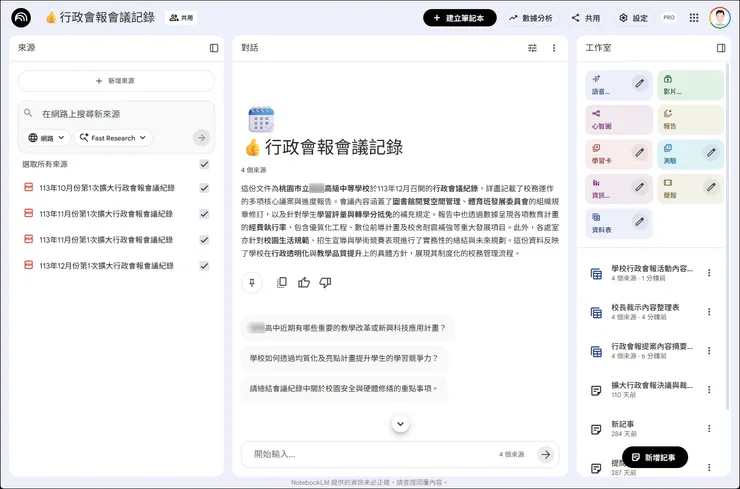This screenshot has width=740, height=489.
Task: Open menu for the note from 287 天前
Action: (x=709, y=467)
